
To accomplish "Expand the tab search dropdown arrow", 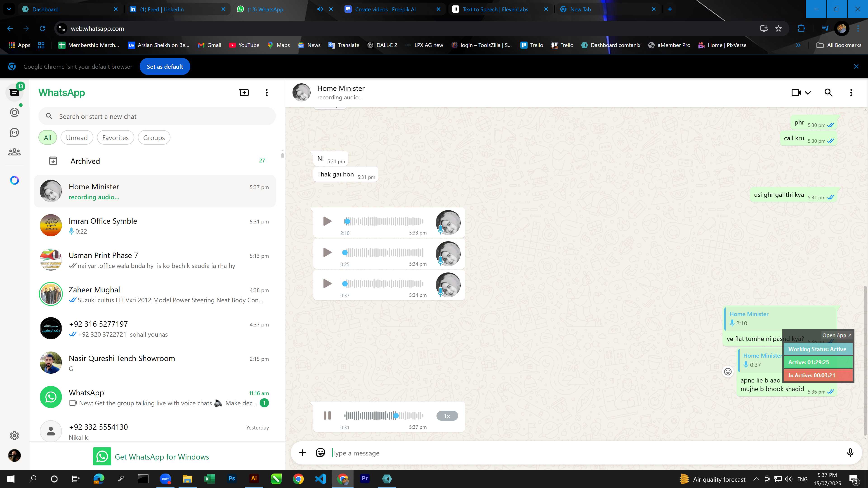I will click(9, 9).
